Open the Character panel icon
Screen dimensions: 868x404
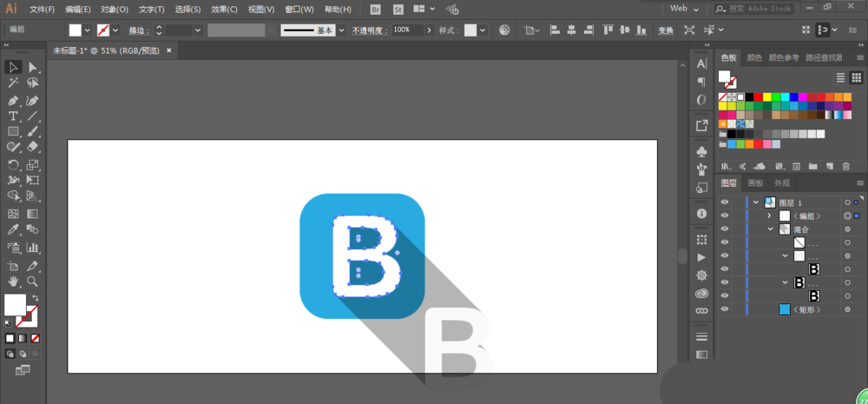pos(701,63)
